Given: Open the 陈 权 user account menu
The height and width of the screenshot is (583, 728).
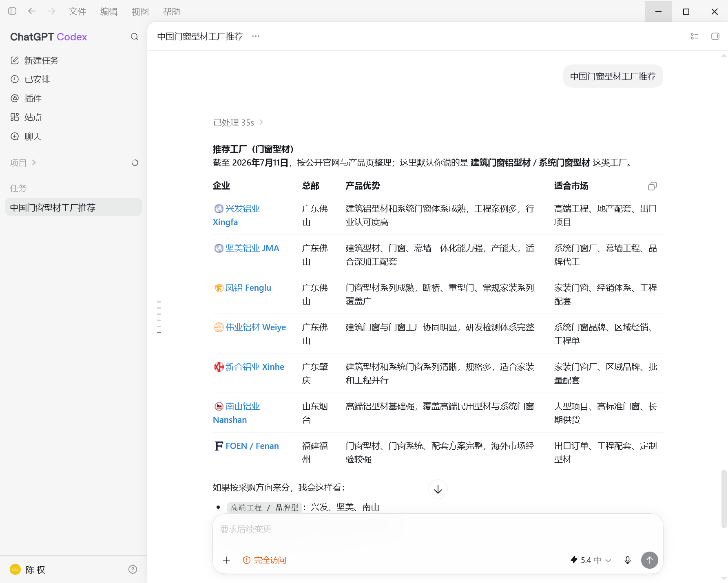Looking at the screenshot, I should point(28,570).
